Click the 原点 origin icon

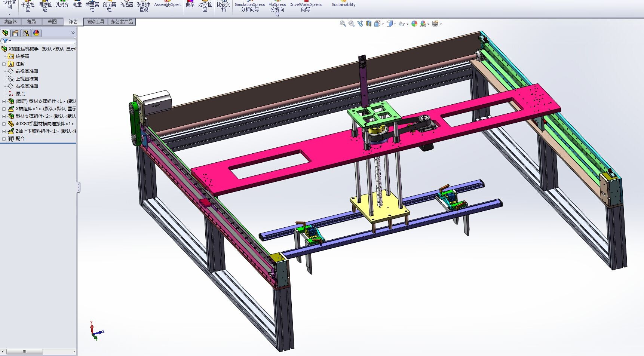11,94
